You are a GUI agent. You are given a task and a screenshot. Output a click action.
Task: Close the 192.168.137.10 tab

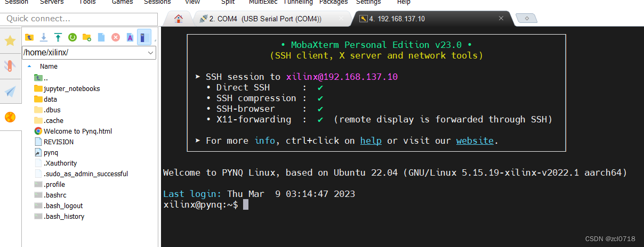501,18
